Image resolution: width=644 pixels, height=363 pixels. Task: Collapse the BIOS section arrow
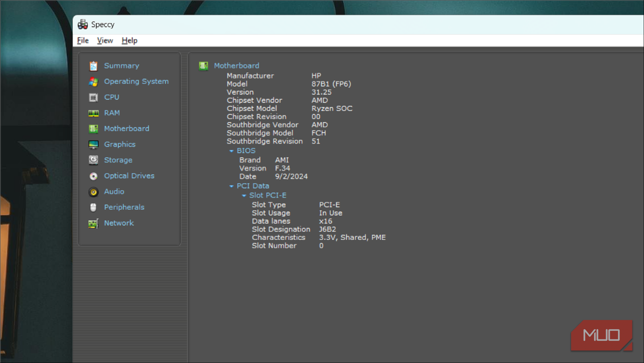[231, 151]
